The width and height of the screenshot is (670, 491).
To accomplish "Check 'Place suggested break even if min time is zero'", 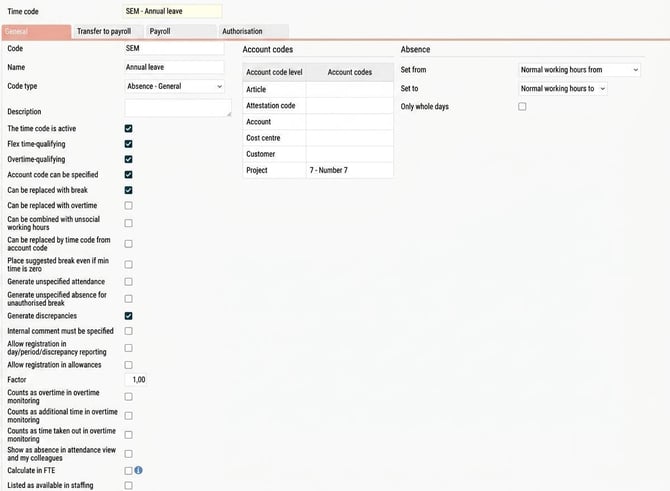I will (x=128, y=265).
